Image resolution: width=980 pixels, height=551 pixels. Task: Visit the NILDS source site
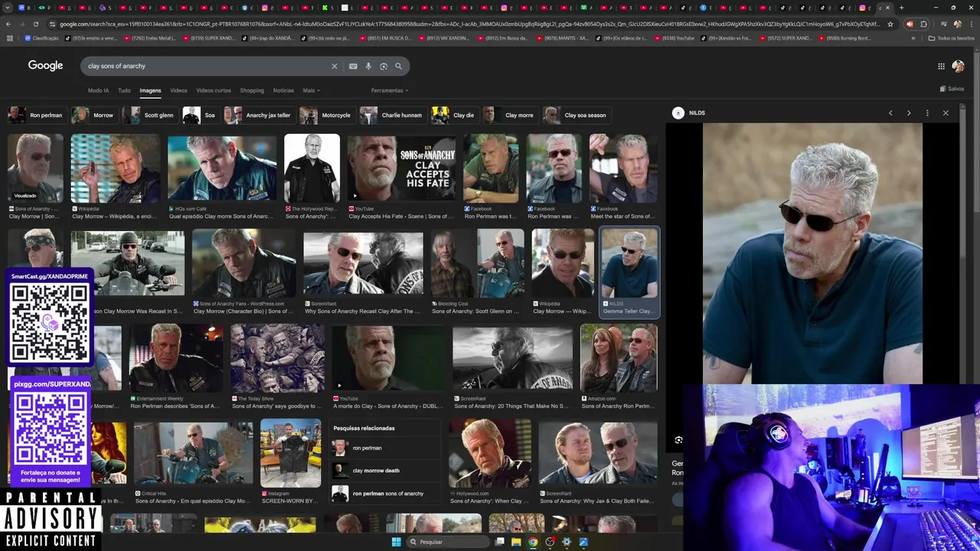(689, 112)
